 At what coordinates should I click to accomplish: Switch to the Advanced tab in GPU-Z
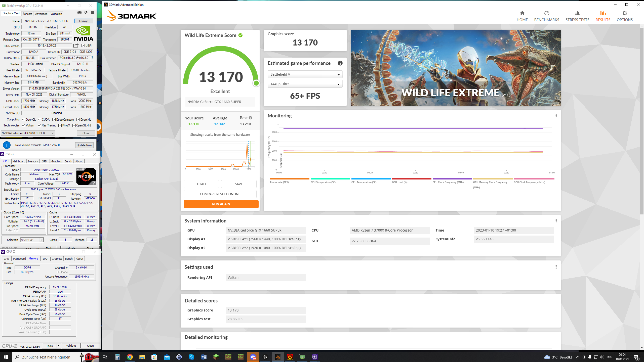[41, 14]
